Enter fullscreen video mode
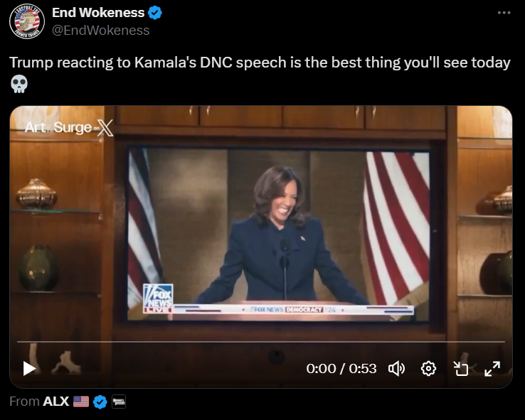This screenshot has width=525, height=420. 492,369
